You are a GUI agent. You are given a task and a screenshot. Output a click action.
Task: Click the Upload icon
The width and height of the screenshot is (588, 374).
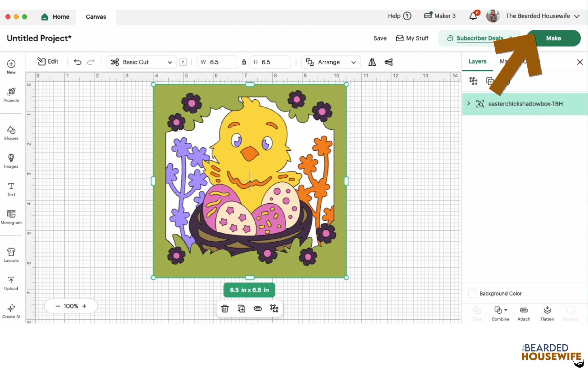click(x=11, y=283)
